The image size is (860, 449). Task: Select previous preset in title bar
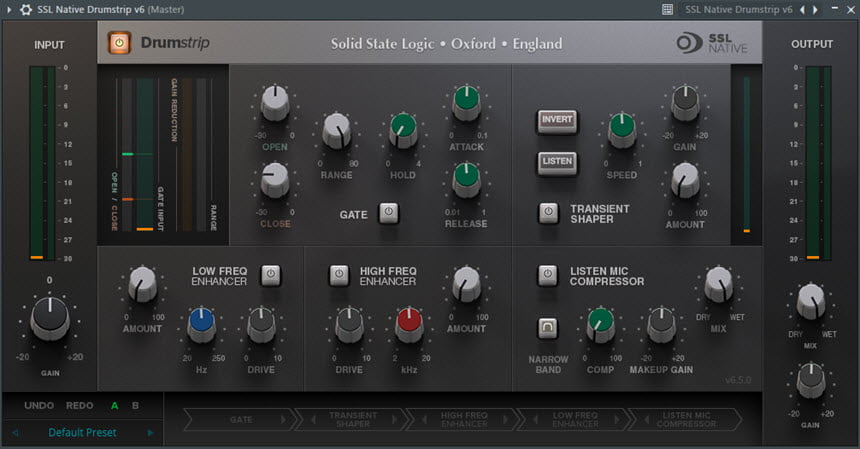(x=802, y=9)
